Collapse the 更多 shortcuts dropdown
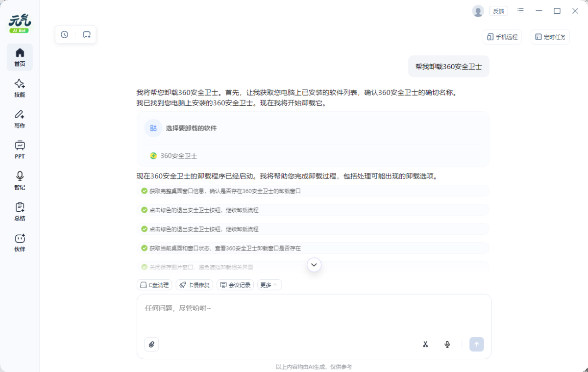This screenshot has width=588, height=372. pos(269,284)
